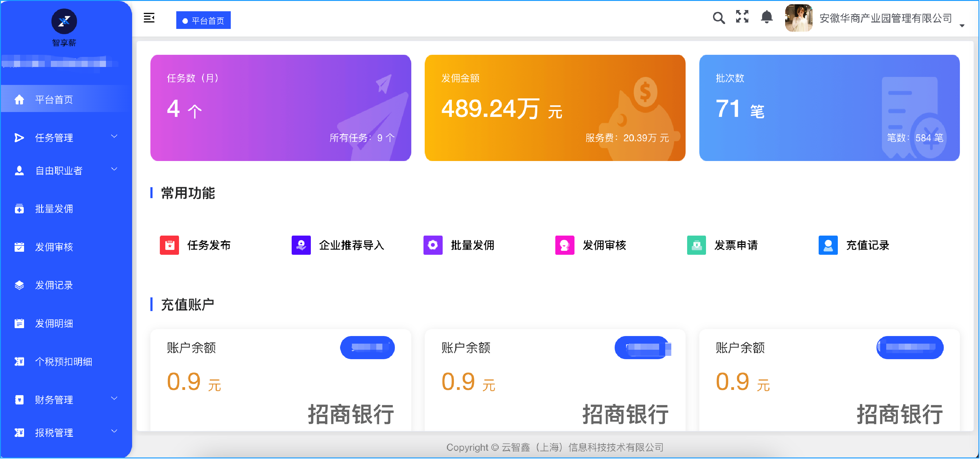Open the 企业推荐导入 shortcut label
The image size is (980, 459).
[x=352, y=245]
